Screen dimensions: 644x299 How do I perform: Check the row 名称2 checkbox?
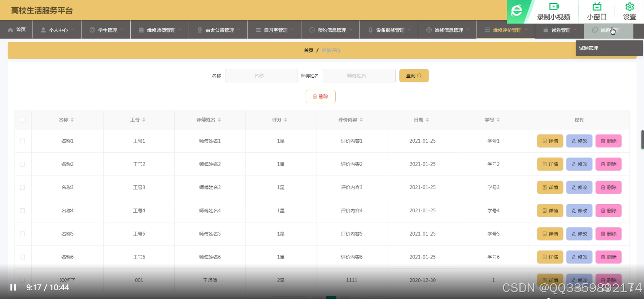[x=23, y=164]
